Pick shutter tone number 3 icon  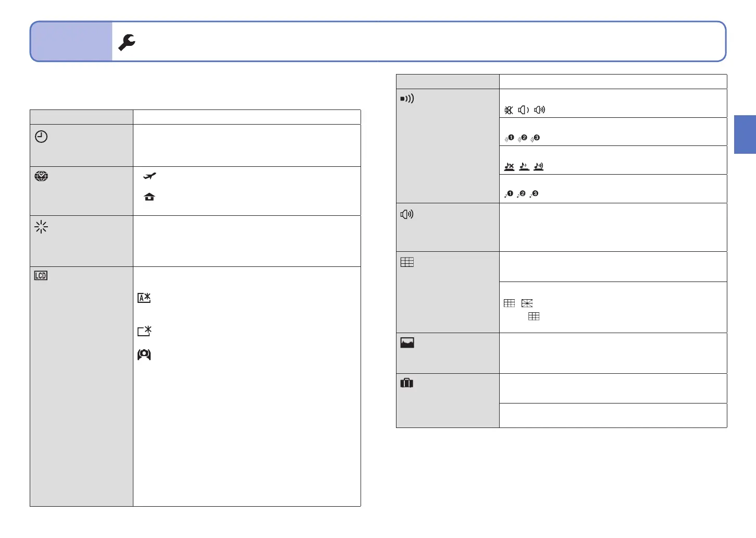click(534, 194)
